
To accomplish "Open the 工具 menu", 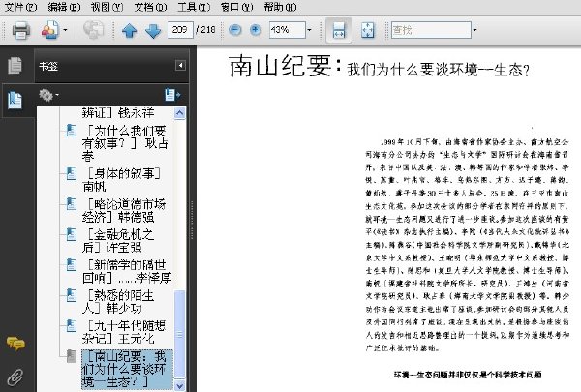I will pyautogui.click(x=194, y=7).
